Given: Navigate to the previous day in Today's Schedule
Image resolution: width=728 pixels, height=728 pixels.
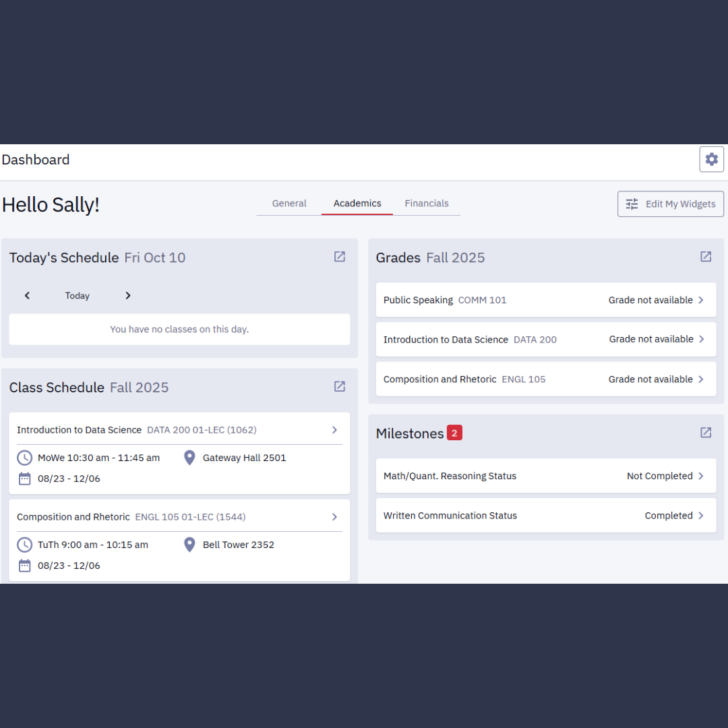Looking at the screenshot, I should point(27,295).
